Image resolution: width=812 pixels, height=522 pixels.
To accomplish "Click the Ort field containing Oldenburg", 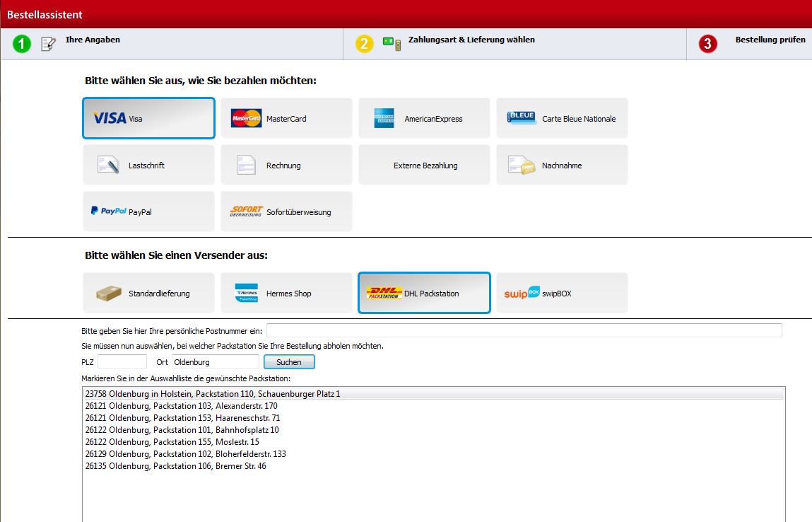I will click(x=216, y=361).
